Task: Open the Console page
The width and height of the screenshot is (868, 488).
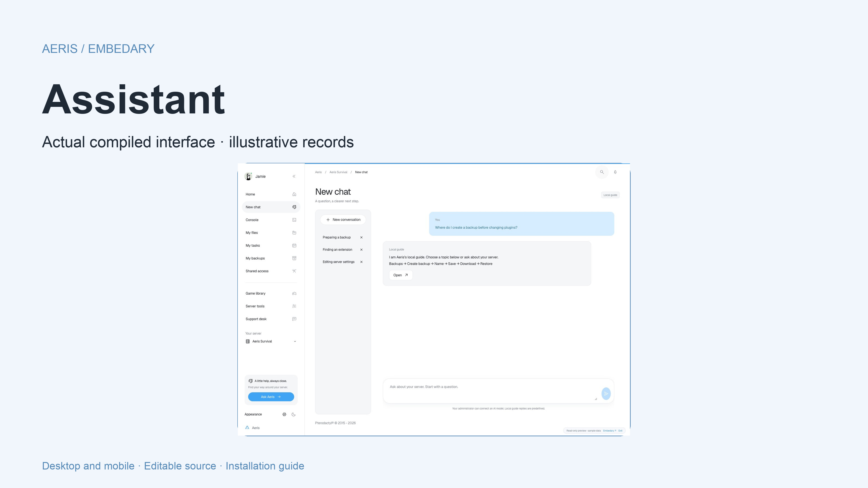Action: [271, 220]
